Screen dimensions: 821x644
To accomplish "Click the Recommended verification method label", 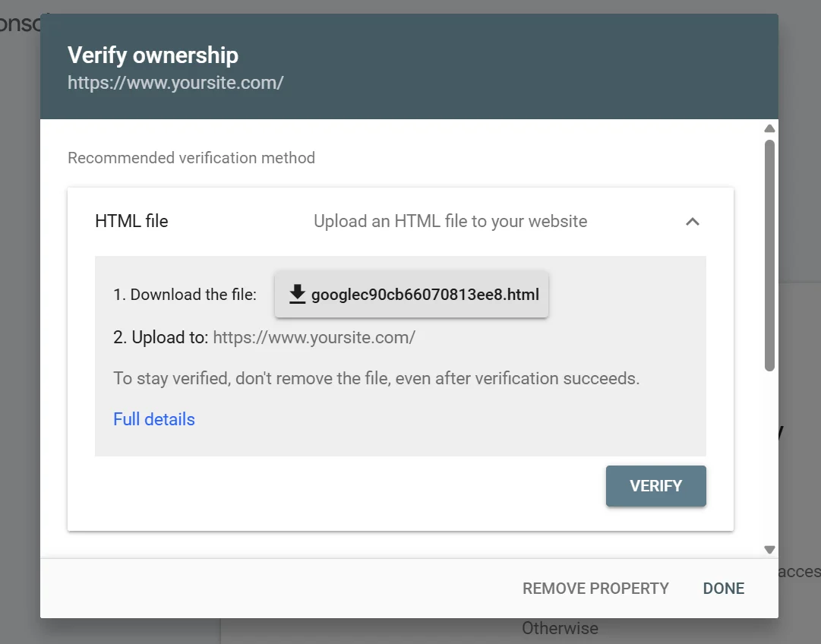I will click(191, 158).
